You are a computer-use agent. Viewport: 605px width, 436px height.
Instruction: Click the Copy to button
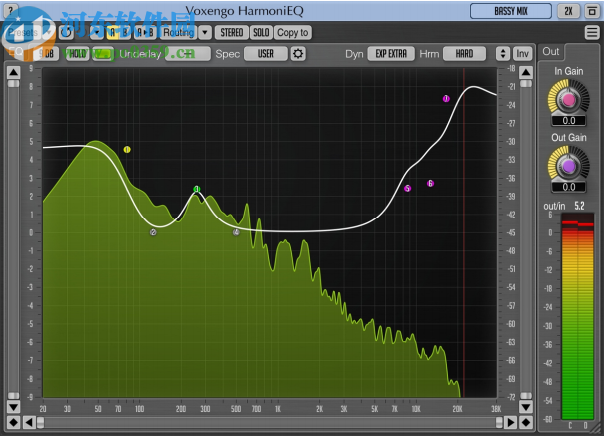(293, 32)
